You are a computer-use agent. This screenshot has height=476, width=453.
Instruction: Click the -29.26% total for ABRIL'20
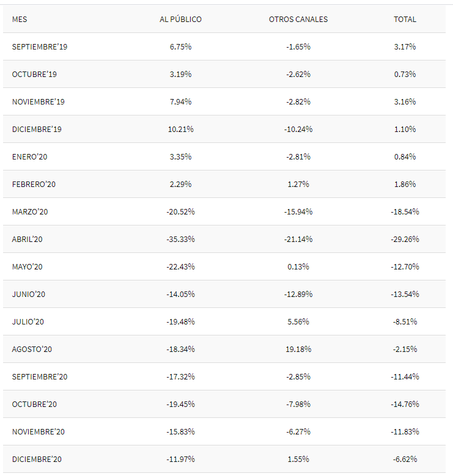[x=405, y=240]
